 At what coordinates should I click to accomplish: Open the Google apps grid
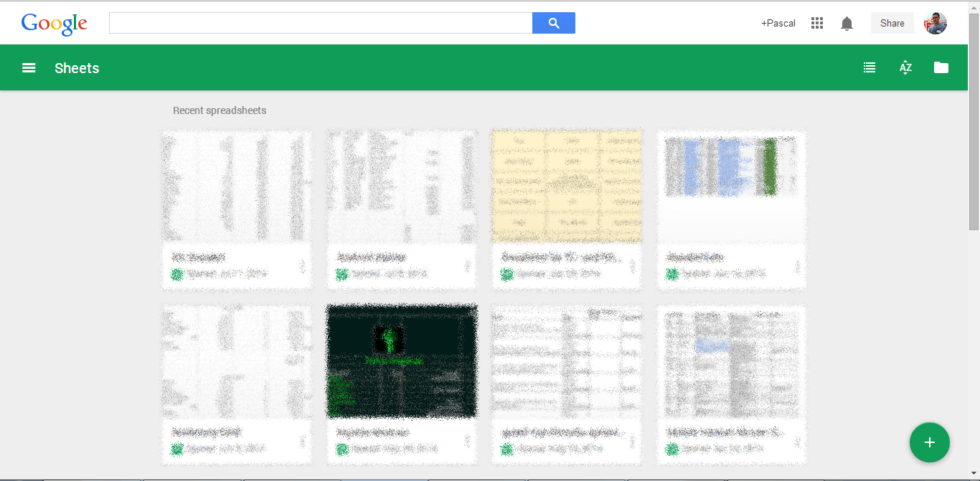click(x=816, y=23)
